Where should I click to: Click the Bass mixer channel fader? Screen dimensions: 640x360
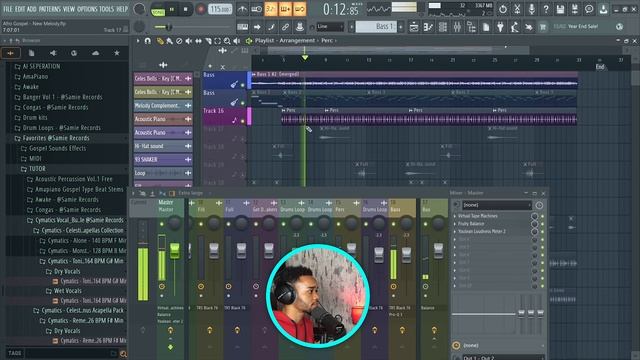click(x=406, y=254)
